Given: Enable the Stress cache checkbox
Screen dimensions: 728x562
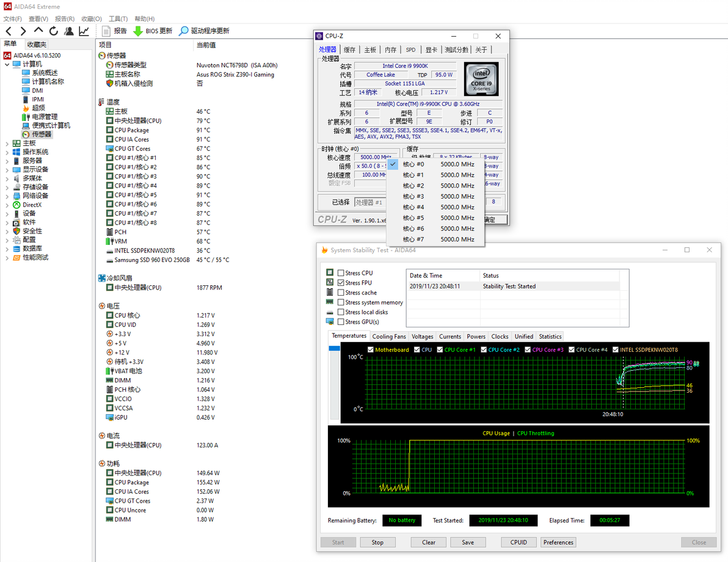Looking at the screenshot, I should click(341, 293).
